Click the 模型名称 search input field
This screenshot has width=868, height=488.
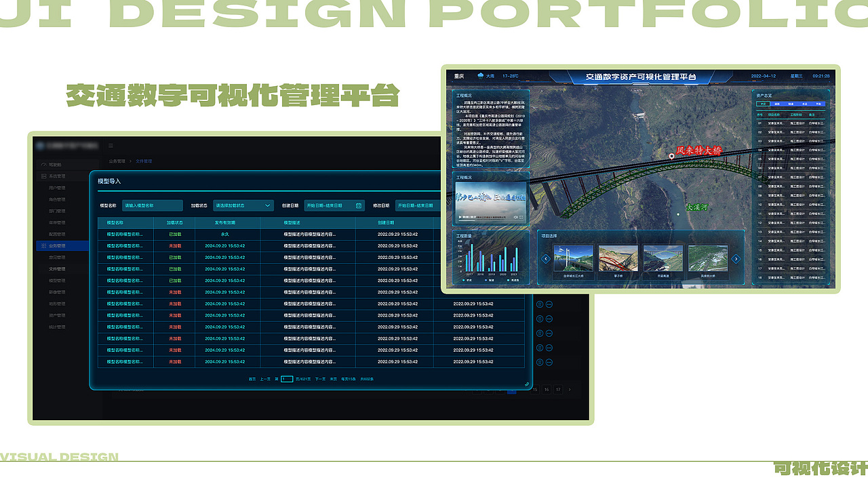pyautogui.click(x=153, y=205)
